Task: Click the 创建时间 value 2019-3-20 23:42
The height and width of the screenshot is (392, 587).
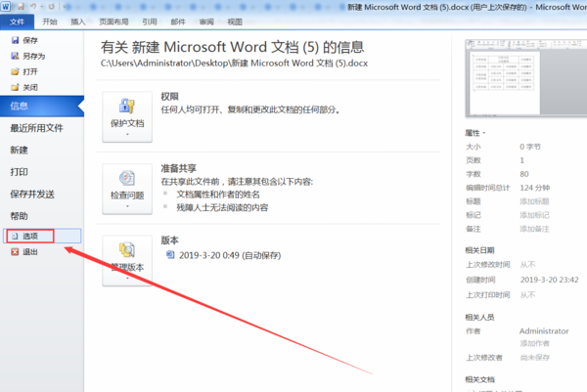Action: pyautogui.click(x=549, y=280)
